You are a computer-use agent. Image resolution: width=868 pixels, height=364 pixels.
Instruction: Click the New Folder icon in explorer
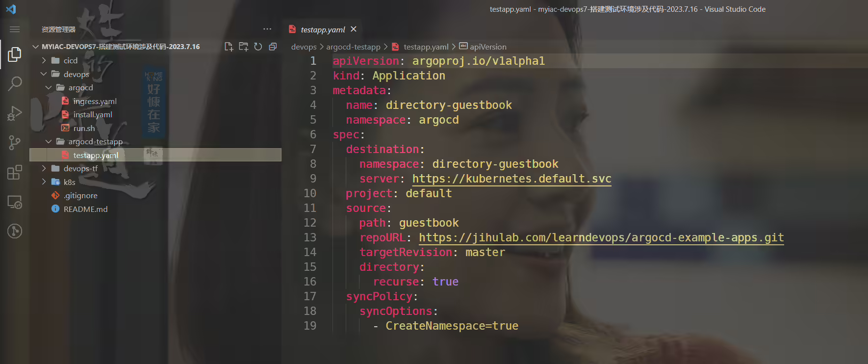coord(243,47)
